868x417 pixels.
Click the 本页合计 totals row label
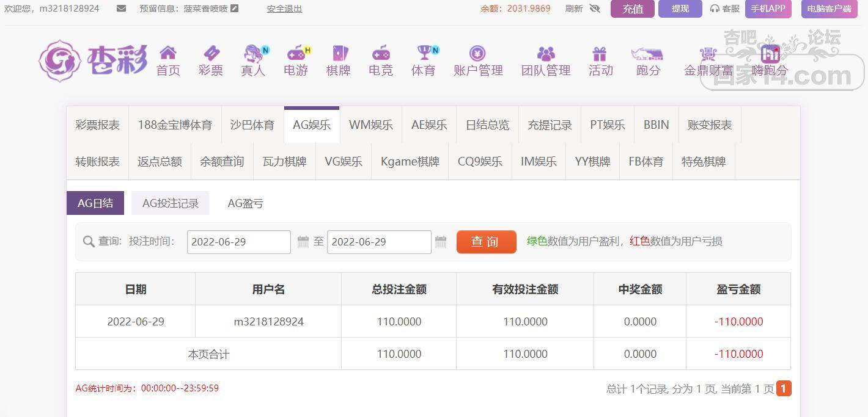208,354
